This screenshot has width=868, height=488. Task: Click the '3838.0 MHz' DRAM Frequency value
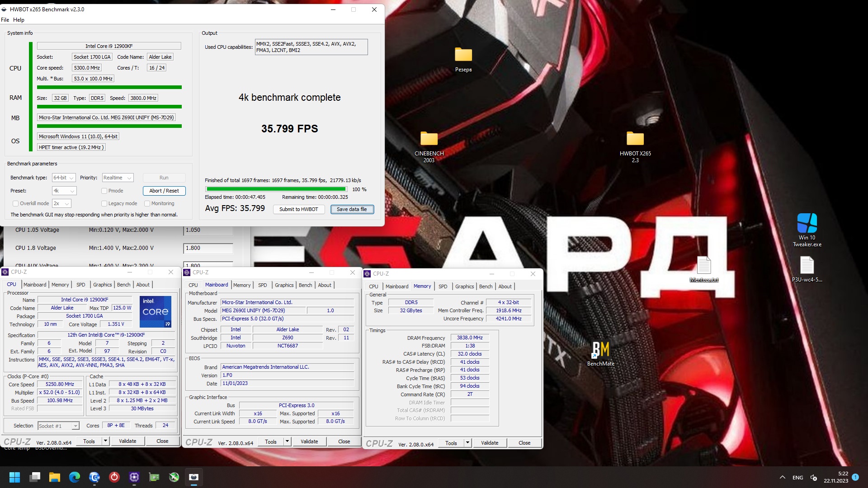point(470,338)
